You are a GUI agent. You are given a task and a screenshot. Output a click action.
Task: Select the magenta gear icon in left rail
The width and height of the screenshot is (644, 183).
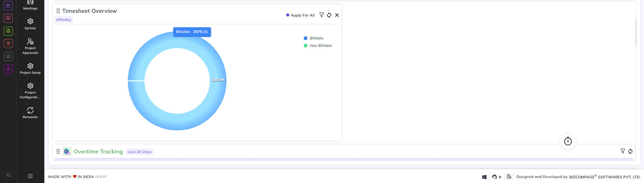click(x=8, y=69)
